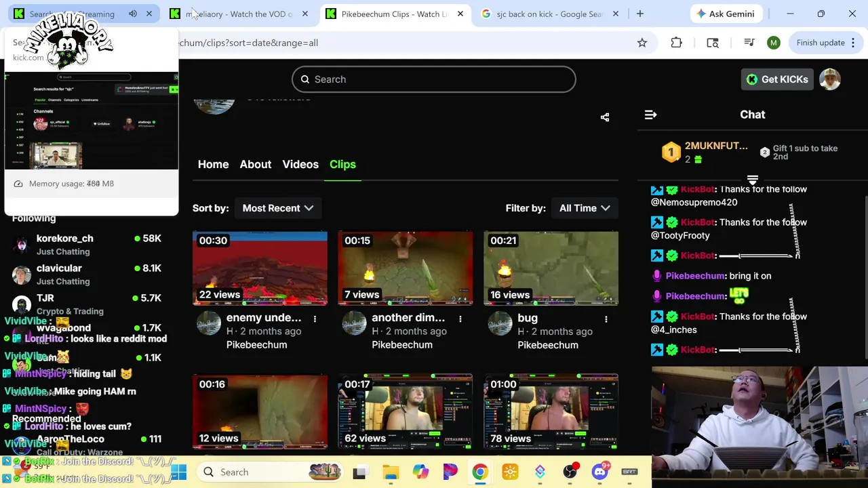
Task: Close the Google Search tab
Action: point(616,14)
